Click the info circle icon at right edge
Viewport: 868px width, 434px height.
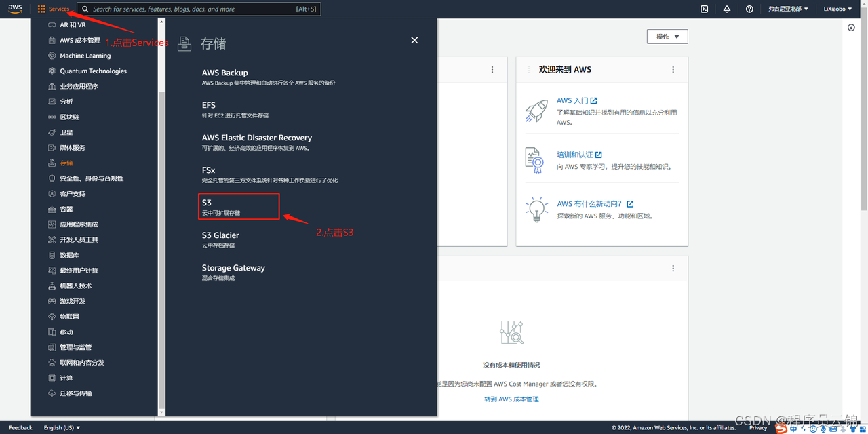[852, 28]
